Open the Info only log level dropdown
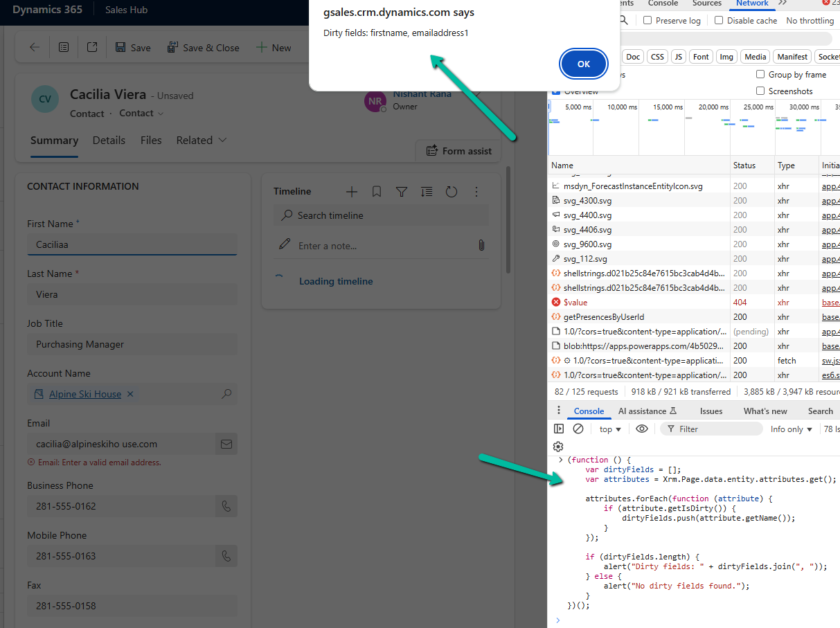Image resolution: width=840 pixels, height=628 pixels. point(792,429)
